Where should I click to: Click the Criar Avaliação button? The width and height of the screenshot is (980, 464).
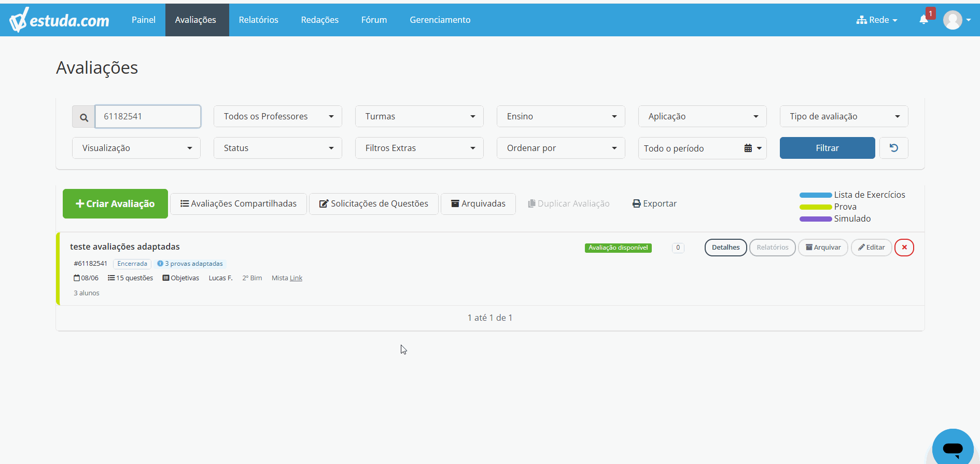pos(115,203)
